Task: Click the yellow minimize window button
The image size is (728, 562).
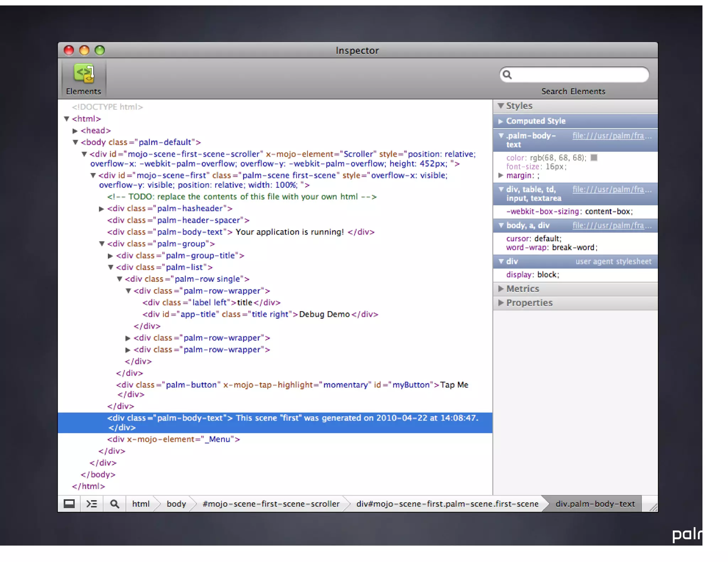Action: pyautogui.click(x=84, y=50)
